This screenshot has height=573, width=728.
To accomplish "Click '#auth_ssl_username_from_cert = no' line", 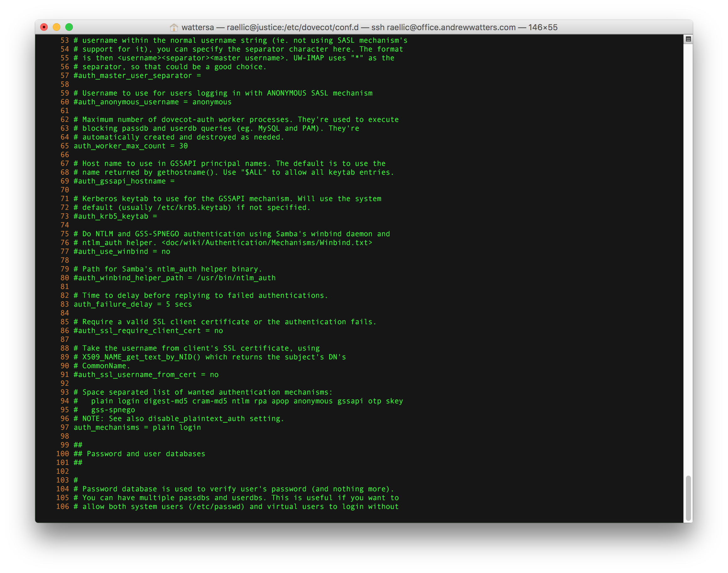I will [x=146, y=375].
